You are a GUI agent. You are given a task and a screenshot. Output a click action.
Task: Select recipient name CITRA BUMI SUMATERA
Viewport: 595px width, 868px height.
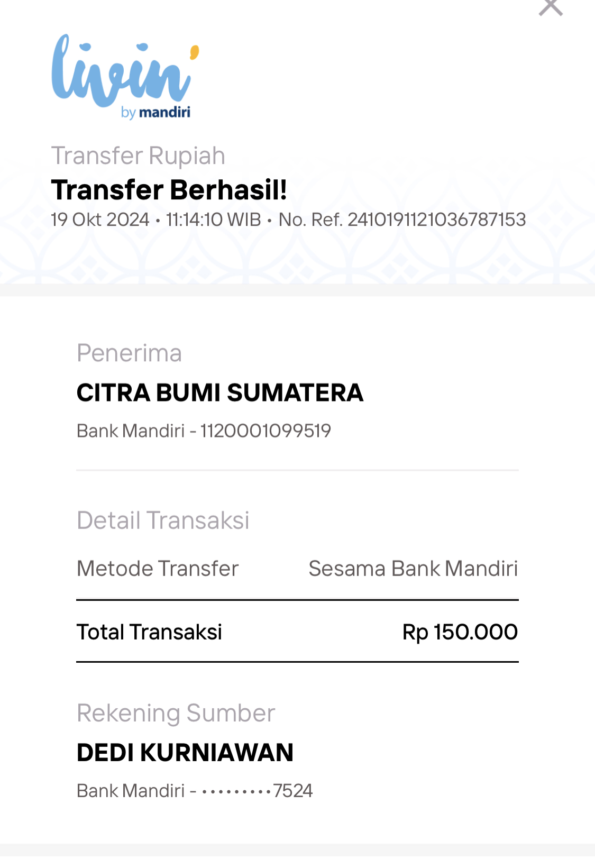coord(220,392)
